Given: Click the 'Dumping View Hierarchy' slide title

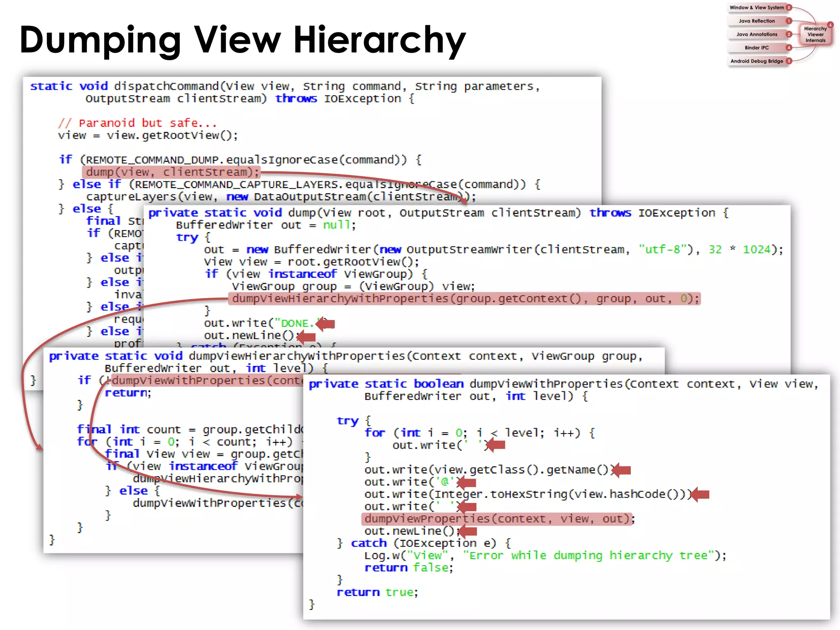Looking at the screenshot, I should tap(242, 41).
